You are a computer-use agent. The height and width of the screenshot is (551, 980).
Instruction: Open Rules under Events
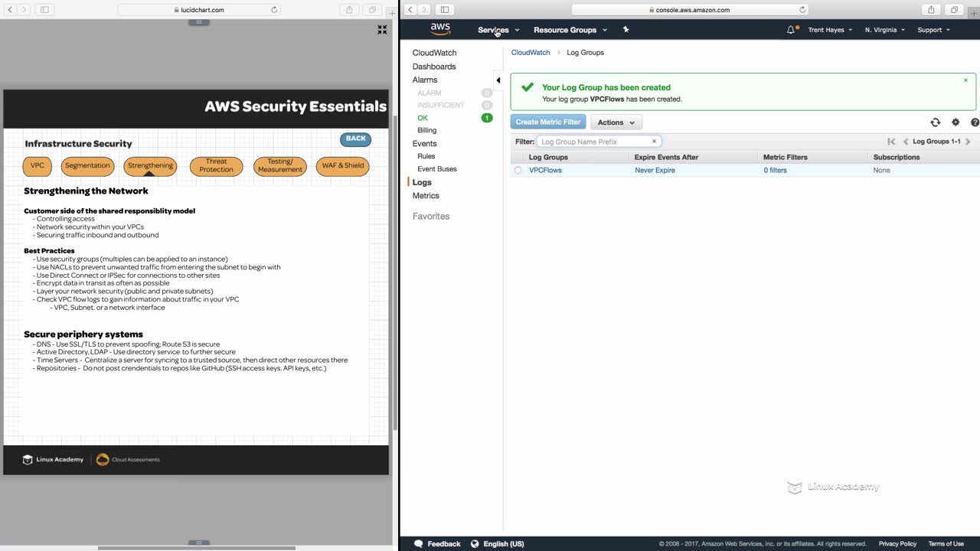tap(426, 156)
